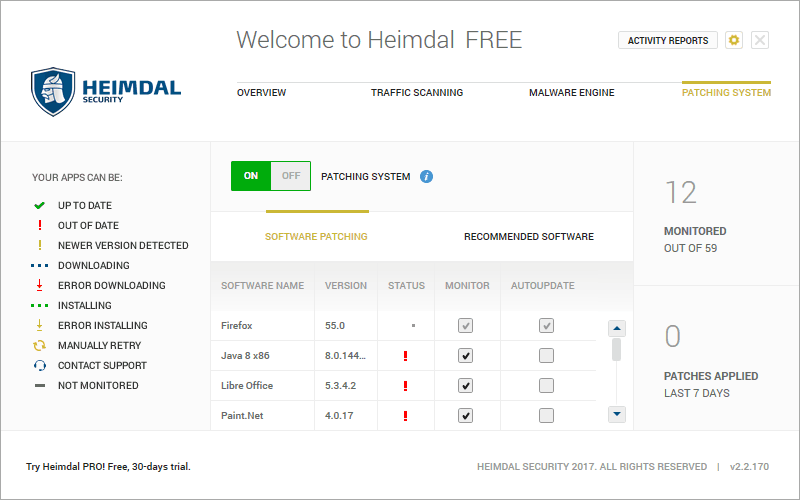Select the Paint.Net row name
Viewport: 800px width, 500px height.
[242, 416]
